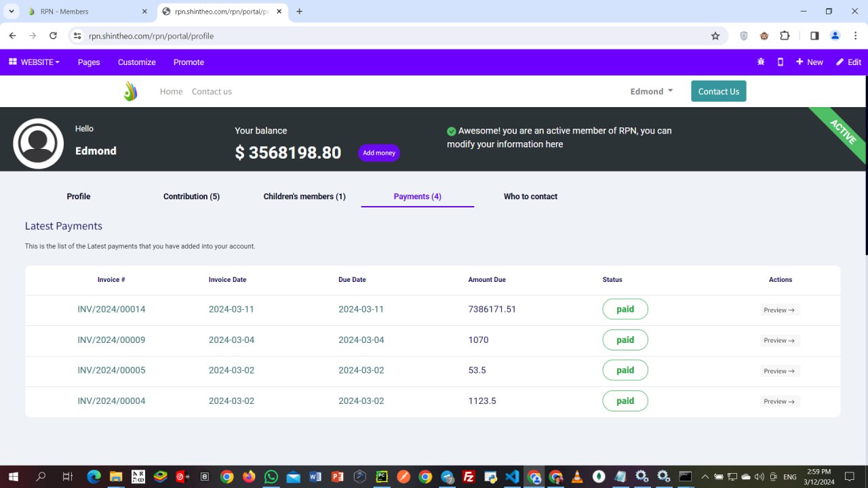868x488 pixels.
Task: Open the Chrome three-dot menu
Action: [x=855, y=36]
